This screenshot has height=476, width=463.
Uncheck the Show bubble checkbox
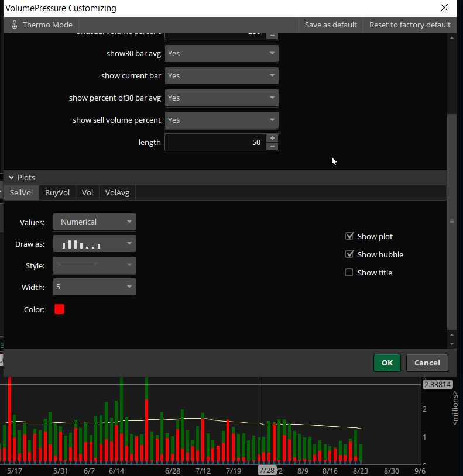click(x=349, y=254)
